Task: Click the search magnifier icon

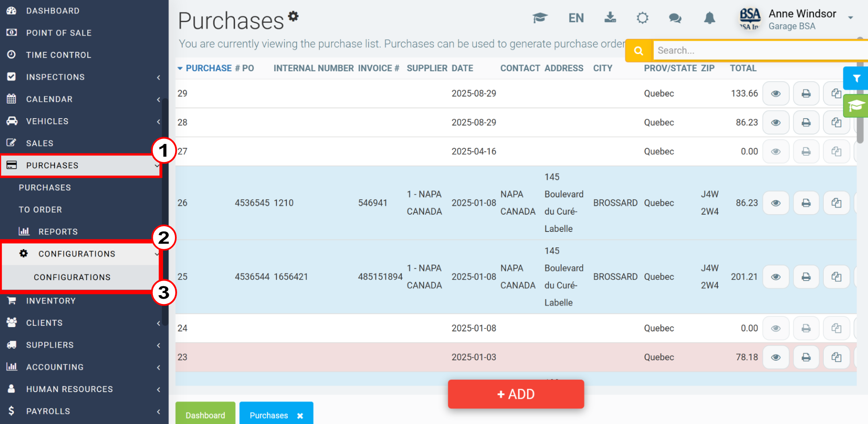Action: click(x=638, y=50)
